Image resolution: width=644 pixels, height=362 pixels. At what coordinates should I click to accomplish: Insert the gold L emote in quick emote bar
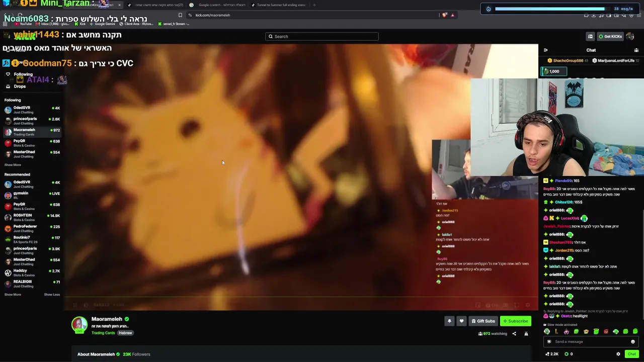point(556,331)
